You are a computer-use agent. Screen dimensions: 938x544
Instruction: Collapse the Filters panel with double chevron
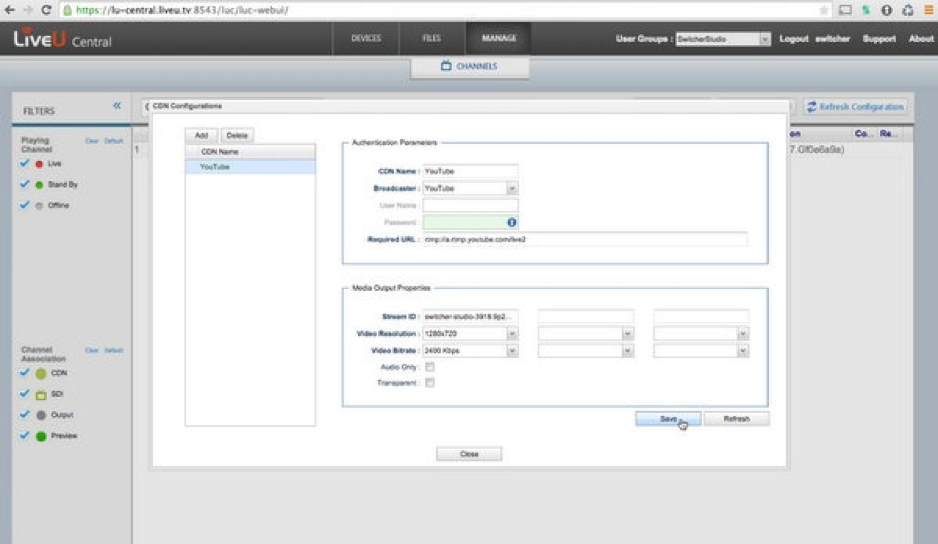click(117, 105)
